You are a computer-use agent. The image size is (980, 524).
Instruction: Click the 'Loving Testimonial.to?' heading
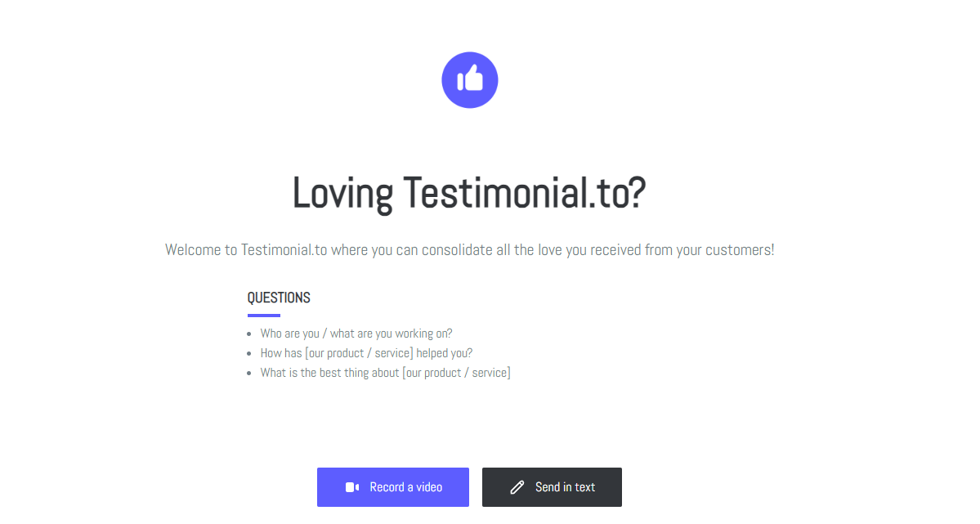pyautogui.click(x=469, y=193)
